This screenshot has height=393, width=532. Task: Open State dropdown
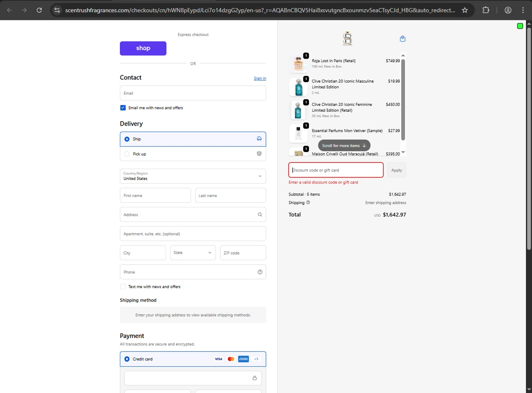pyautogui.click(x=193, y=253)
